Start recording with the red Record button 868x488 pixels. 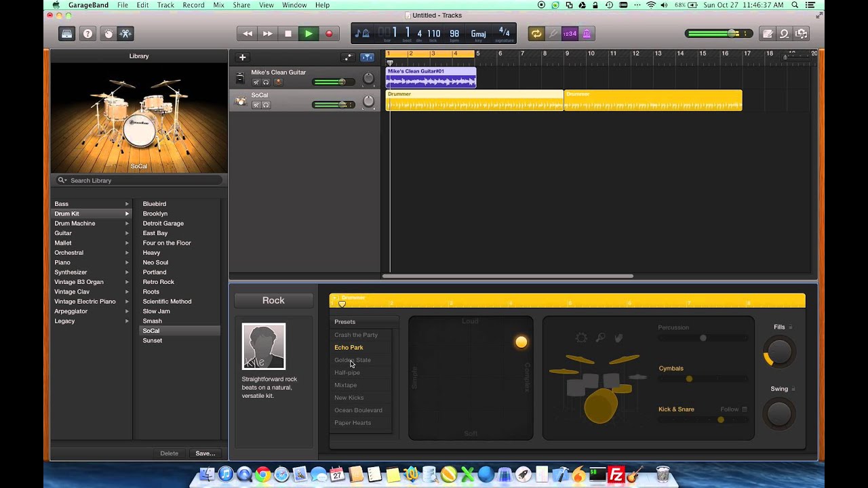329,34
